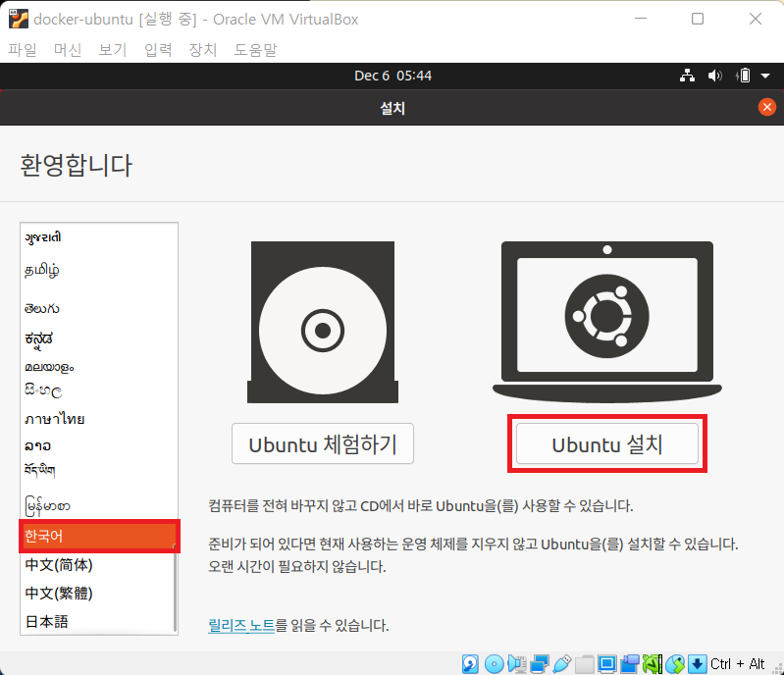Select தமிழ் in the language list
The image size is (784, 675).
coord(98,271)
